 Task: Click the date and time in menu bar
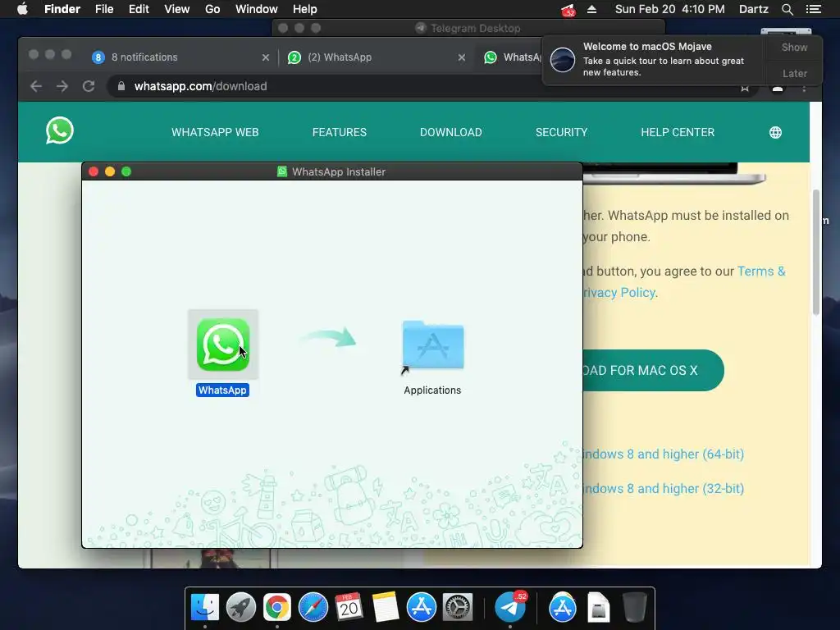[669, 9]
